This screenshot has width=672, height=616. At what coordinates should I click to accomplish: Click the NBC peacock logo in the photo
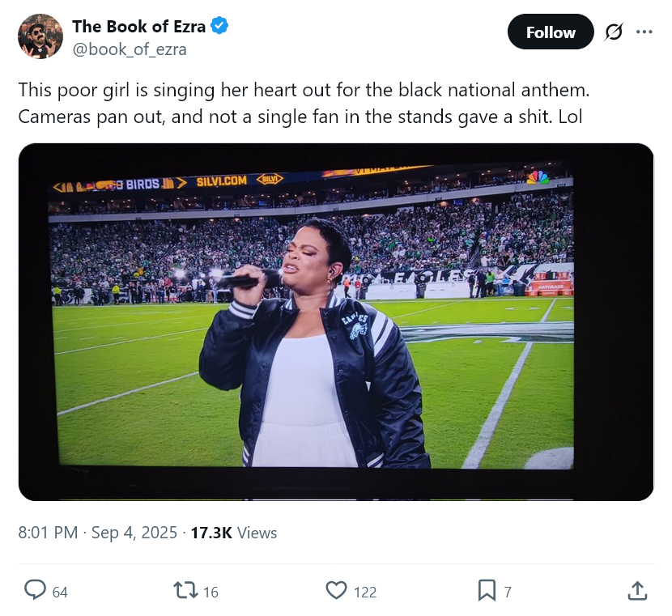538,177
